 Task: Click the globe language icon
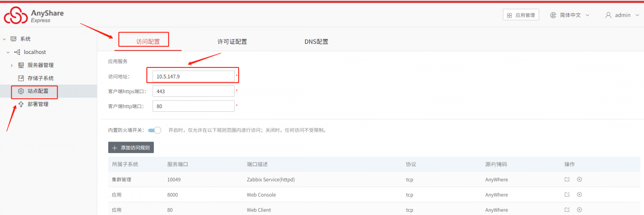(553, 15)
